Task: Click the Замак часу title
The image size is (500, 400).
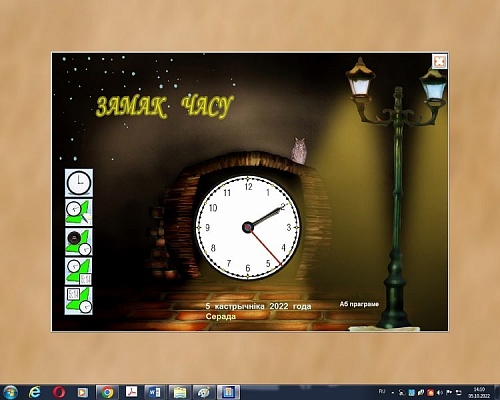Action: point(165,107)
